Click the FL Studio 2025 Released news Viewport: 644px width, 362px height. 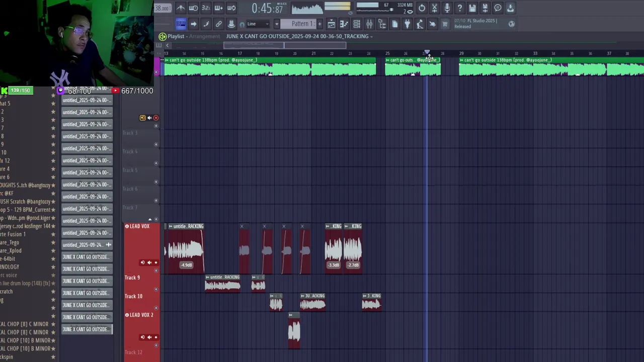tap(475, 24)
